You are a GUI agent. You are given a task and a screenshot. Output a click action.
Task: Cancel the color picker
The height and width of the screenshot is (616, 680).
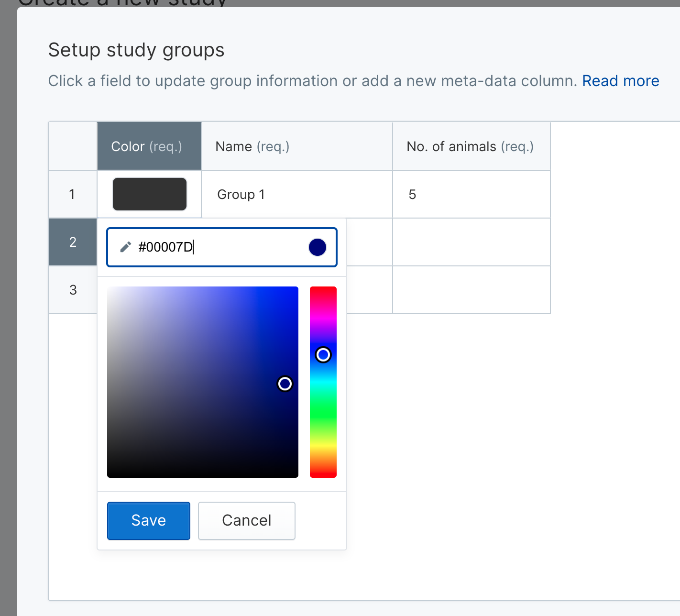tap(247, 521)
